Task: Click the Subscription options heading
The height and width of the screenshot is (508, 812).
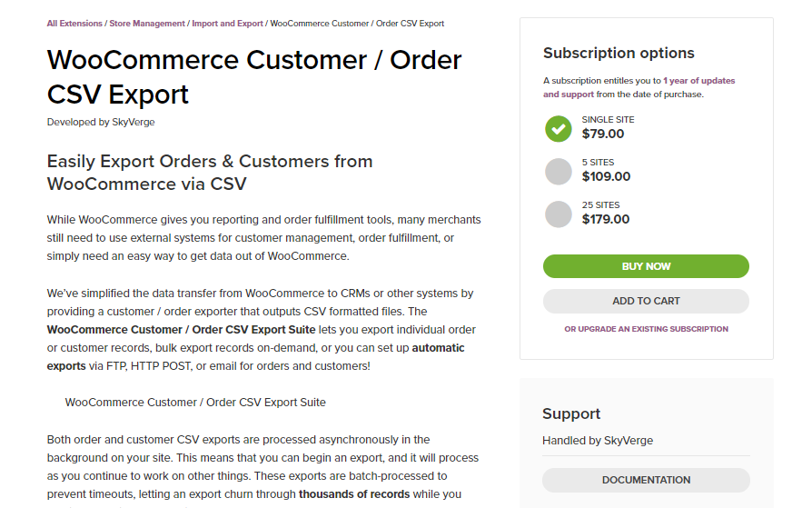Action: coord(619,53)
